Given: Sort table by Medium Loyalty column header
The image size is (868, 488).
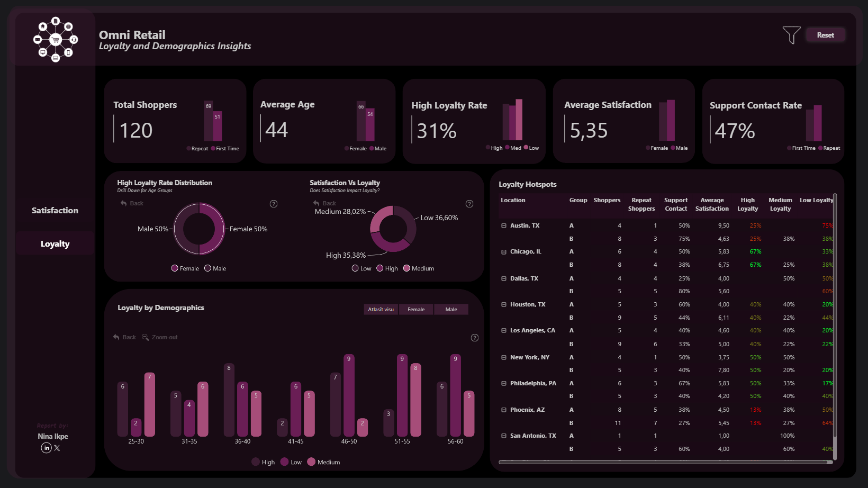Looking at the screenshot, I should [x=780, y=204].
